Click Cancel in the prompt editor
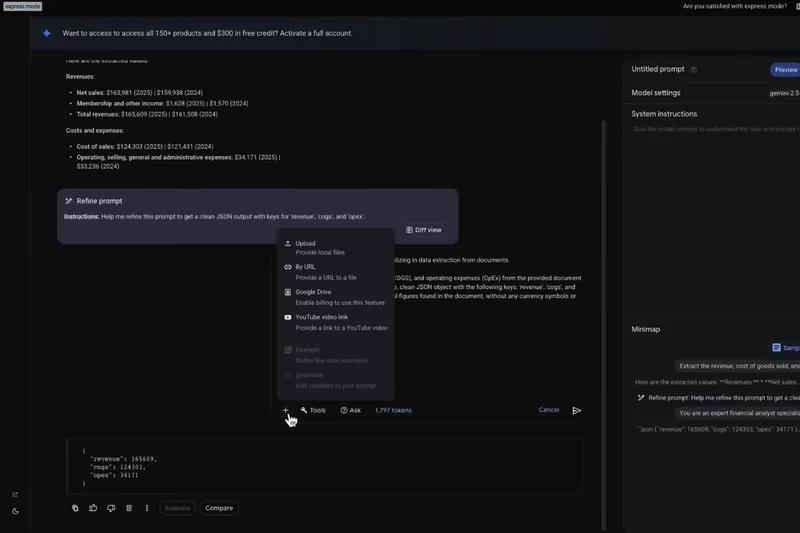Screen dimensions: 800x533 click(x=549, y=410)
